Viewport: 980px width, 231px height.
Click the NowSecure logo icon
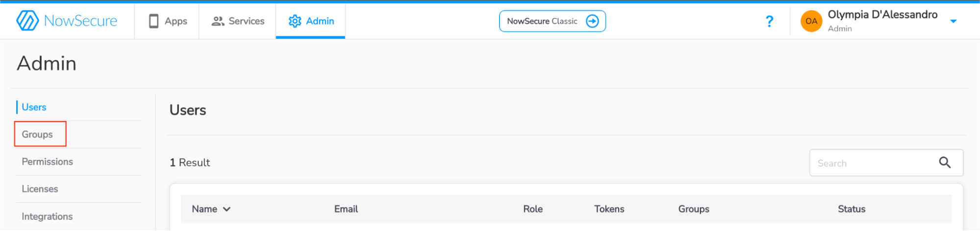click(27, 21)
